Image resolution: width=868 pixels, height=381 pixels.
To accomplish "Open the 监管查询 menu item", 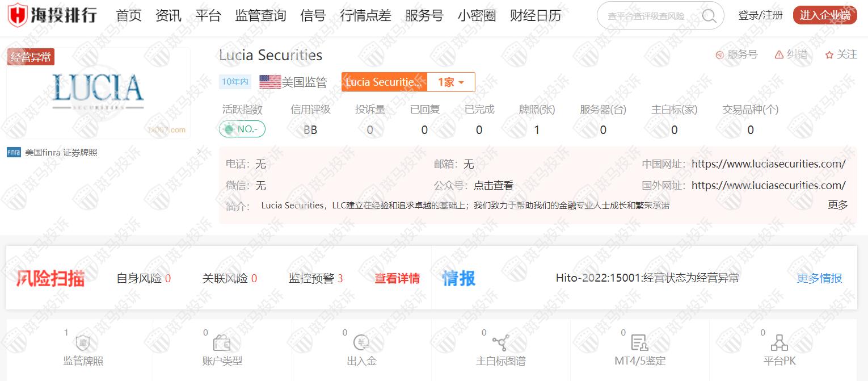I will (x=260, y=15).
